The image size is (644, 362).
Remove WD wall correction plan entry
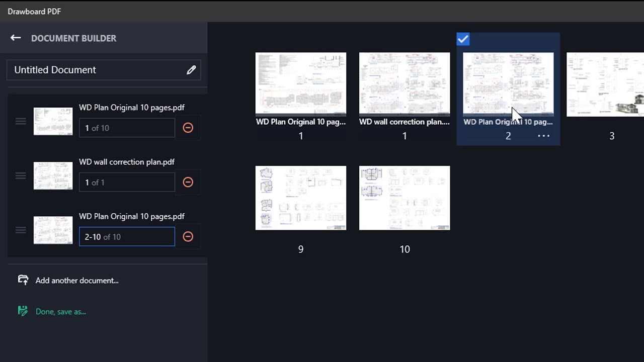188,182
